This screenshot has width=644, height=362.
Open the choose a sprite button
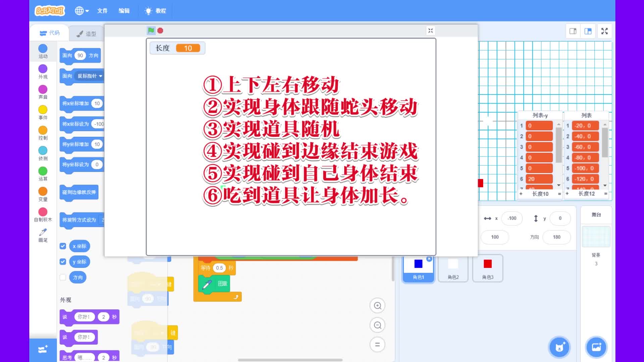[x=559, y=347]
